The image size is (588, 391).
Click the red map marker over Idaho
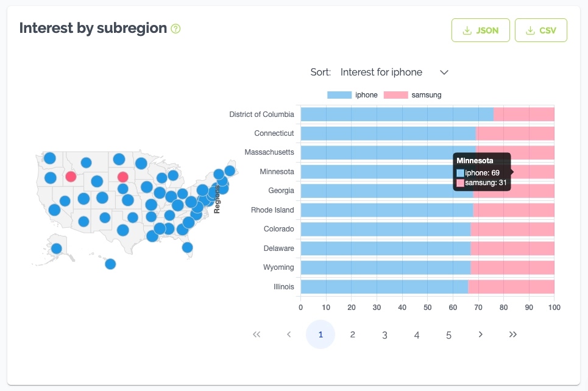(71, 177)
